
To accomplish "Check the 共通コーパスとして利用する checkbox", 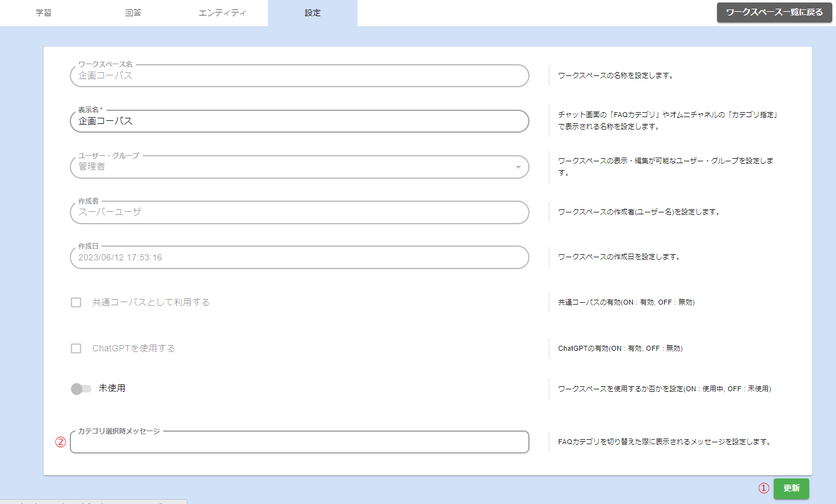I will pyautogui.click(x=76, y=302).
